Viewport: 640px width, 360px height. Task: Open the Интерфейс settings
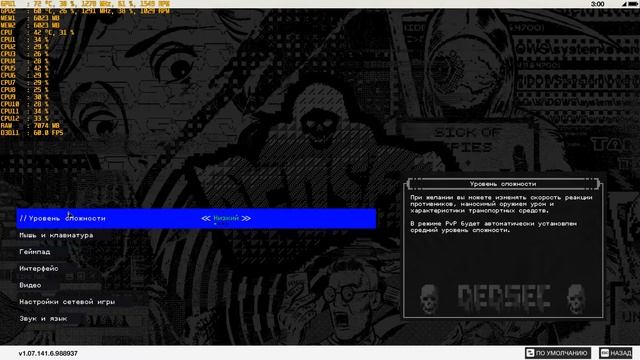tap(39, 269)
